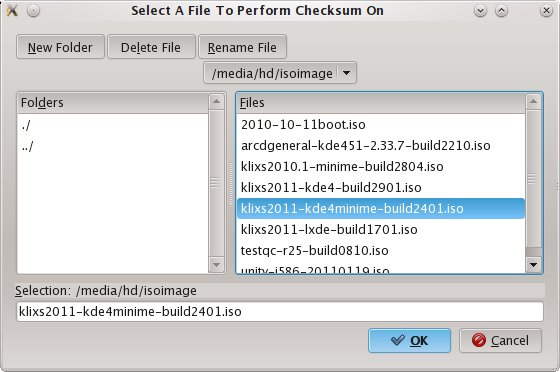Click the round pin button in title bar
The image size is (560, 372).
click(x=33, y=11)
